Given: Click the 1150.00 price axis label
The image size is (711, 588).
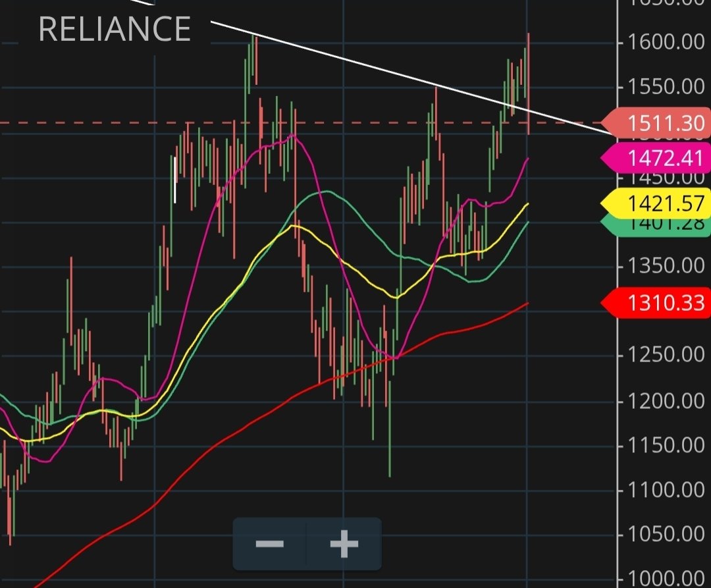Looking at the screenshot, I should pos(666,446).
